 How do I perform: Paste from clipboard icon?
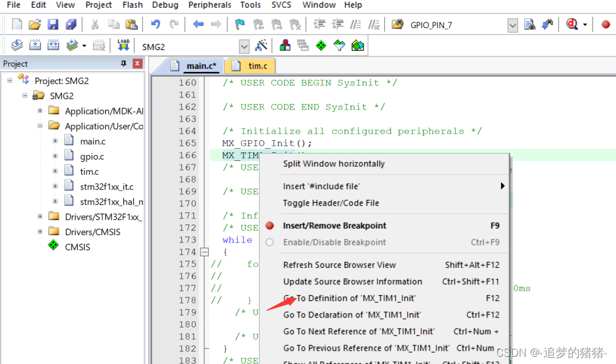131,24
